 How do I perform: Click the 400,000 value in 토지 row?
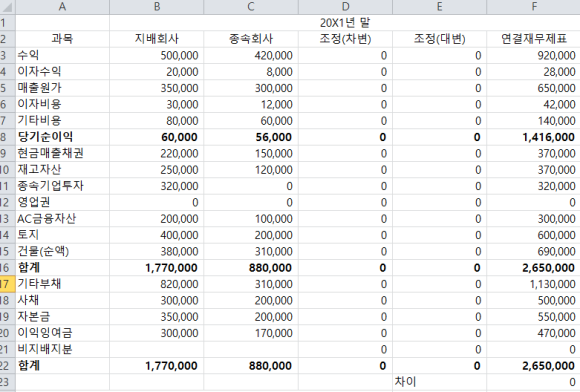tap(156, 235)
